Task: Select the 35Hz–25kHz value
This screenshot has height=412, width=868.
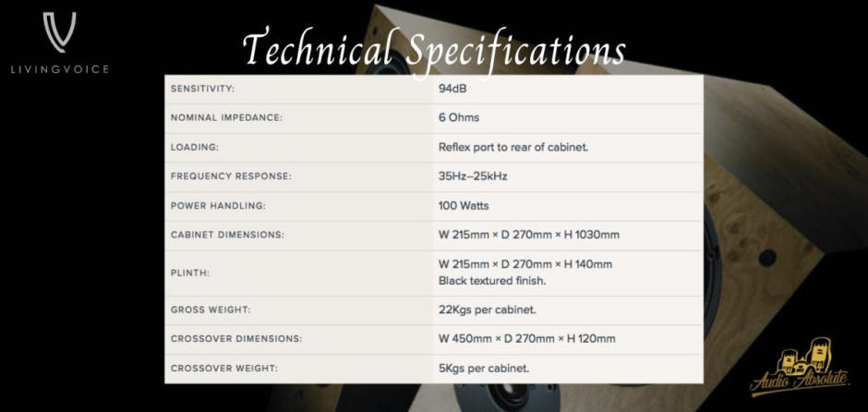Action: click(x=473, y=176)
